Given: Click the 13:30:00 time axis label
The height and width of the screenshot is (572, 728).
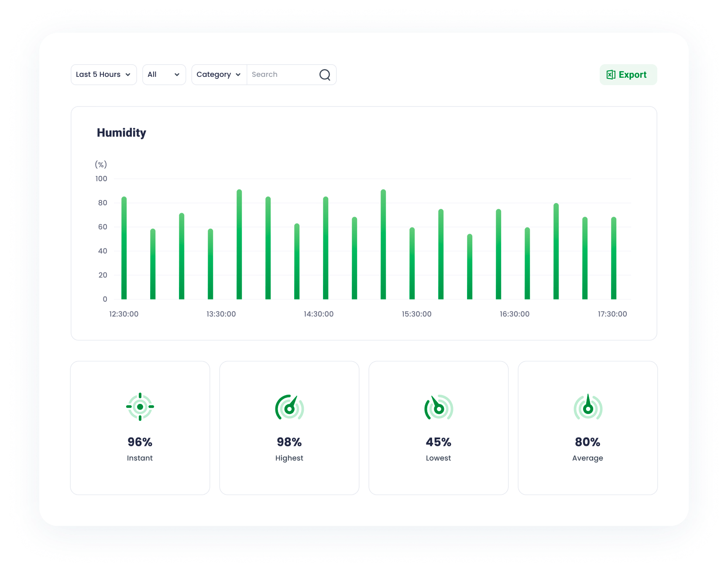Looking at the screenshot, I should [221, 314].
